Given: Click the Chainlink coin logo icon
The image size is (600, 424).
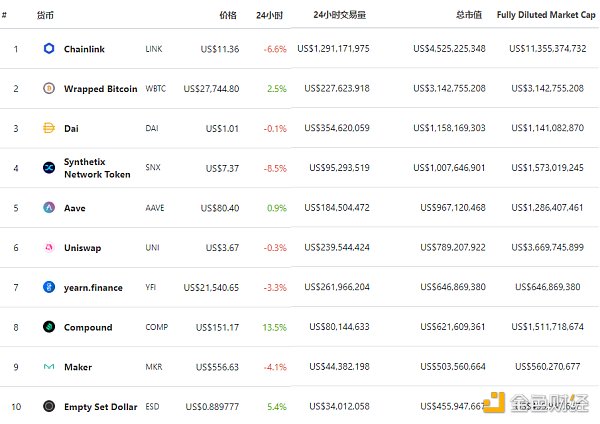Looking at the screenshot, I should (49, 48).
